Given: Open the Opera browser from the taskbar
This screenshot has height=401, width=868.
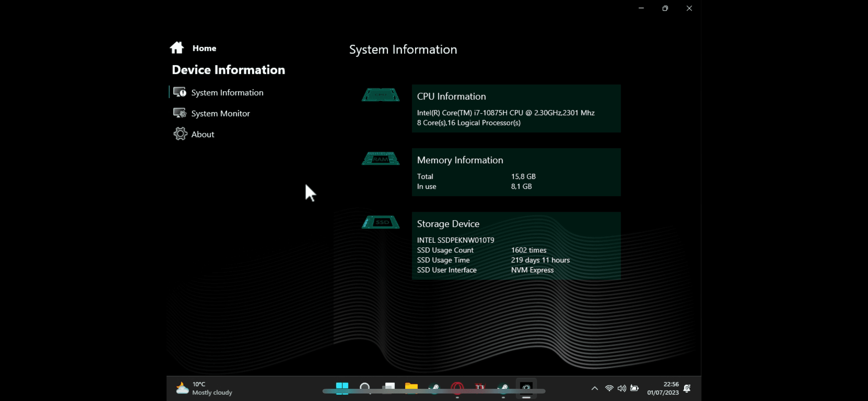Looking at the screenshot, I should click(x=457, y=388).
